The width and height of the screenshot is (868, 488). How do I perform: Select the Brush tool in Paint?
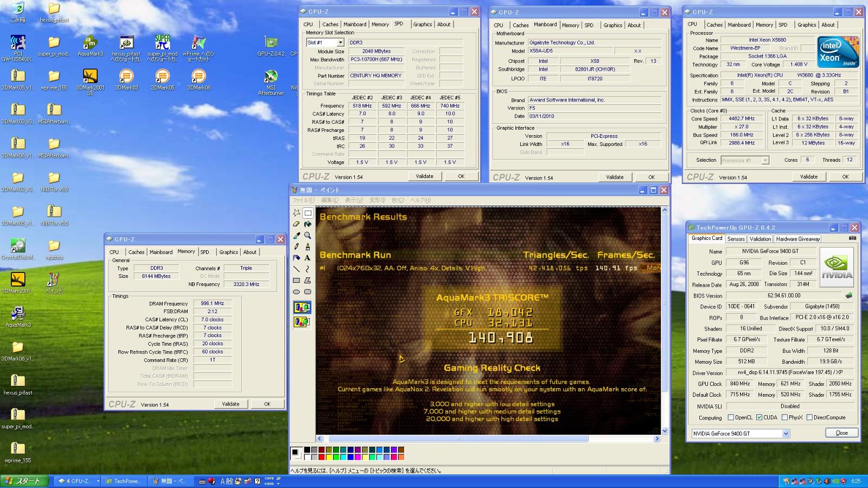pos(308,246)
